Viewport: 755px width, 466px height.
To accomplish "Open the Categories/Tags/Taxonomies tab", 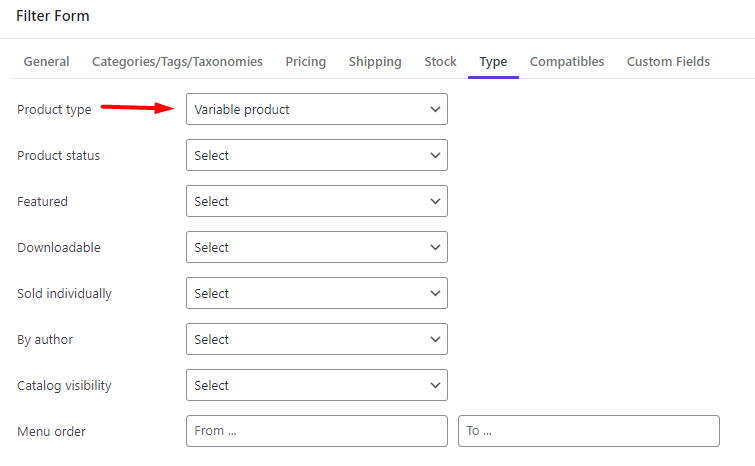I will (177, 62).
